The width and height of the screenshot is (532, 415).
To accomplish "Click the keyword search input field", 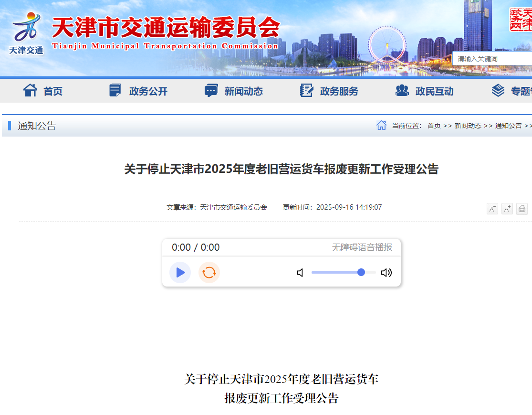I will coord(491,59).
